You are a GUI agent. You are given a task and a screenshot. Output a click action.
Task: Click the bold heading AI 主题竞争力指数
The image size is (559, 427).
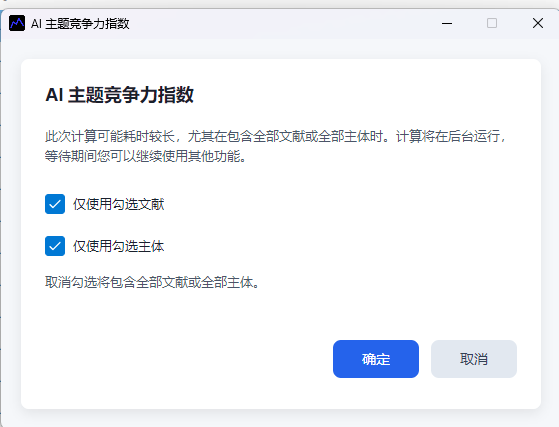pyautogui.click(x=119, y=95)
